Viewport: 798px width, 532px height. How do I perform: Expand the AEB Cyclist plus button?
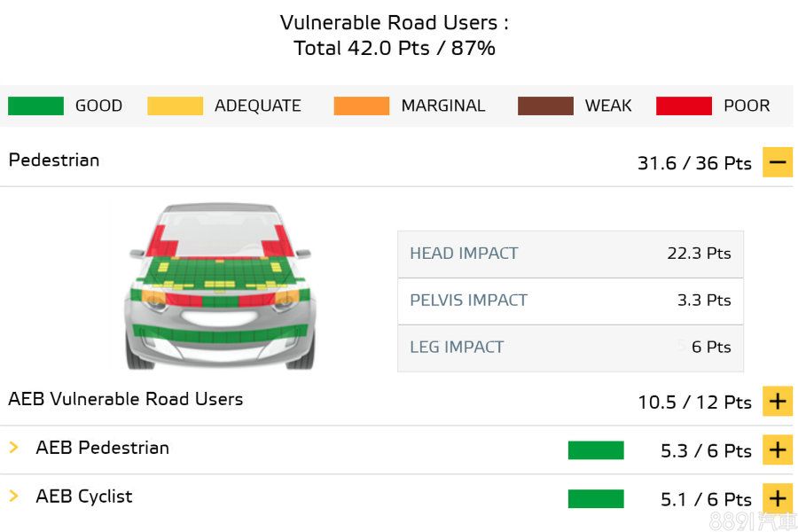click(x=777, y=499)
